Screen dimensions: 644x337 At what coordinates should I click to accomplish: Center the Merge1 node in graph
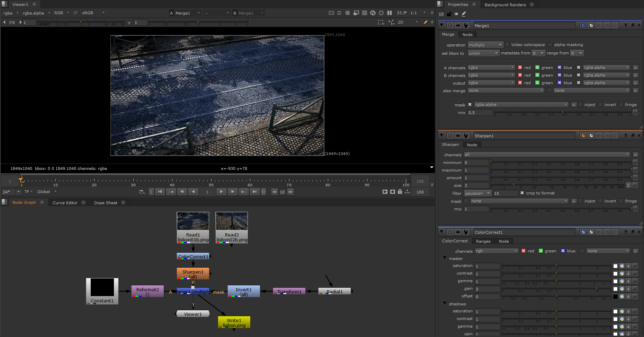click(450, 25)
